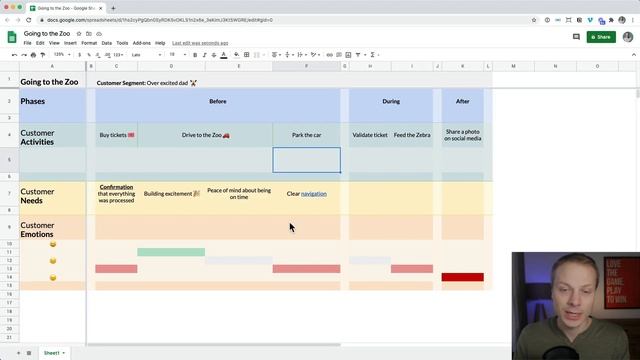Toggle Strikethrough formatting

pos(214,55)
